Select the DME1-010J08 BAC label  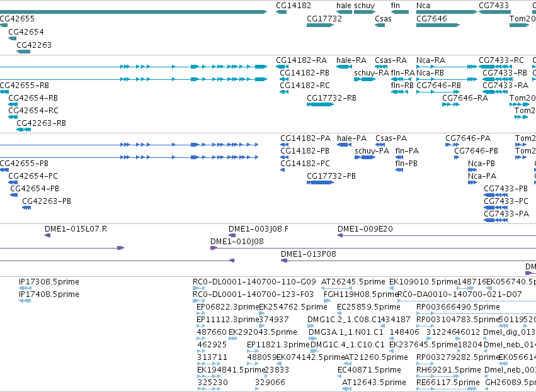(237, 242)
